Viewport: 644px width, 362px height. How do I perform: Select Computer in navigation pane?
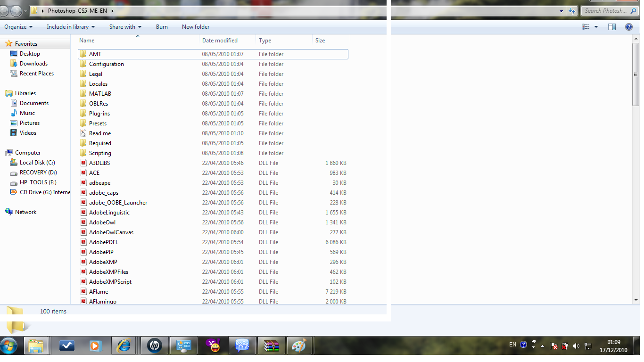pyautogui.click(x=28, y=153)
